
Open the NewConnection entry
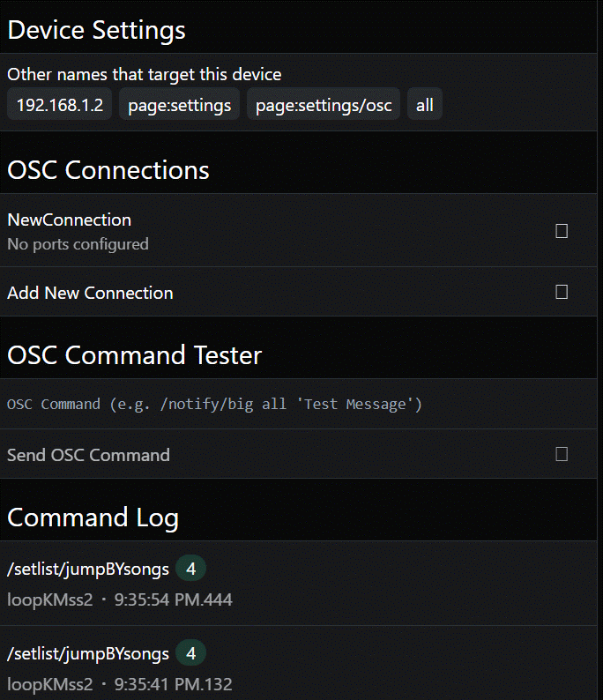pos(70,220)
